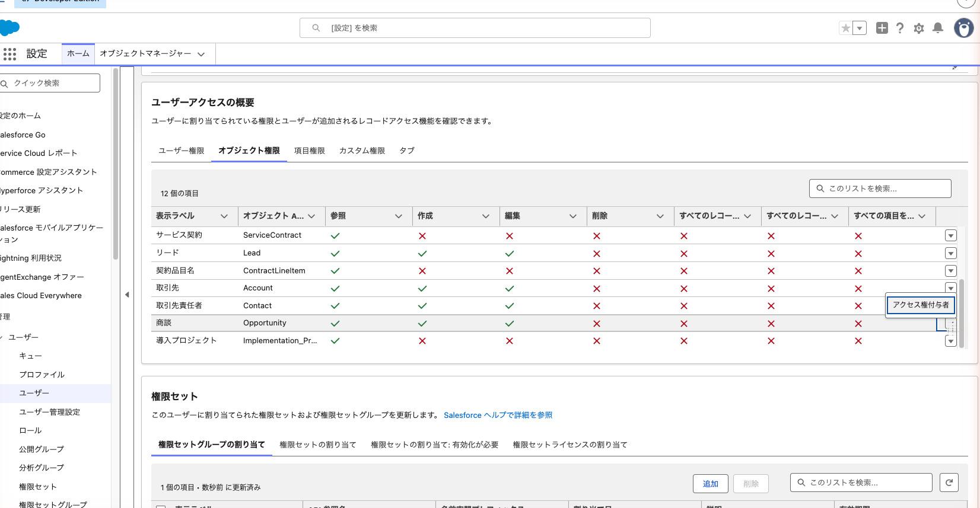Open row actions for Implementation_Pr row
980x508 pixels.
click(951, 341)
